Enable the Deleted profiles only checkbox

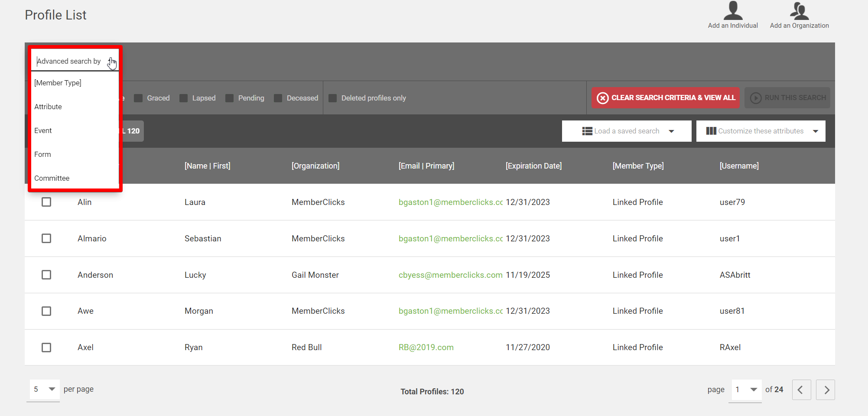(x=332, y=98)
